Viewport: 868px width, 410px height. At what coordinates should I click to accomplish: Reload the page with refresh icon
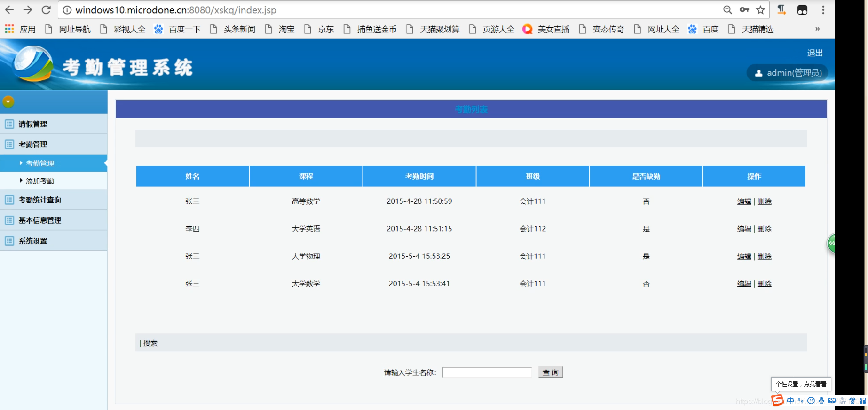tap(46, 10)
